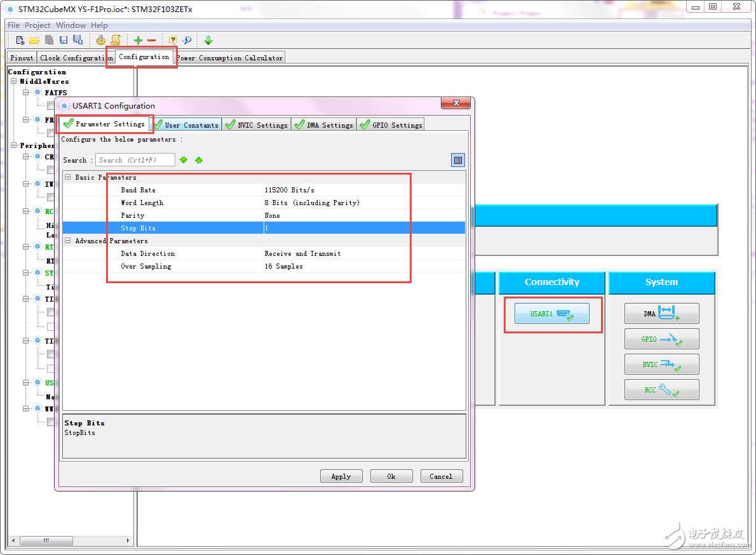Click the 'Receive and Transmit' value
The width and height of the screenshot is (756, 555).
pos(302,253)
